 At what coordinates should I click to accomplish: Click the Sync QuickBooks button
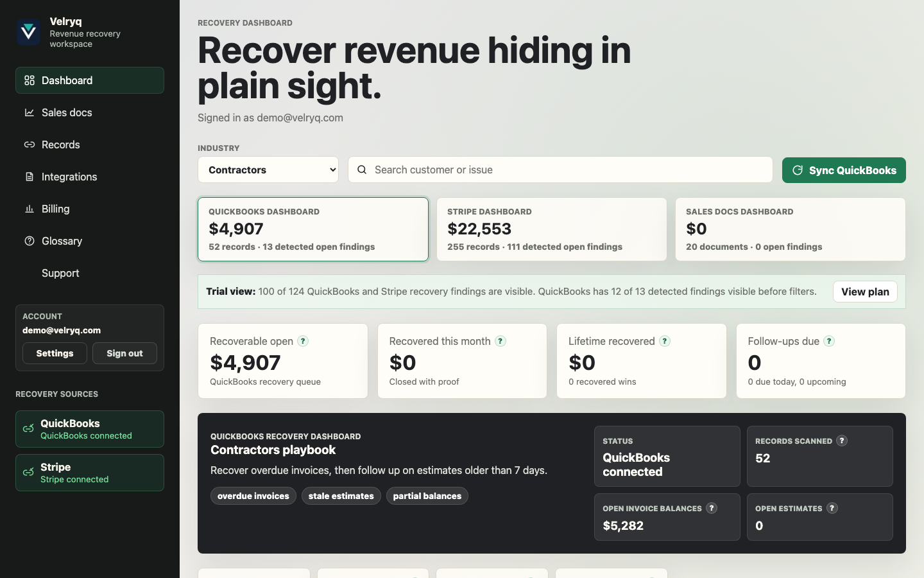click(x=844, y=170)
